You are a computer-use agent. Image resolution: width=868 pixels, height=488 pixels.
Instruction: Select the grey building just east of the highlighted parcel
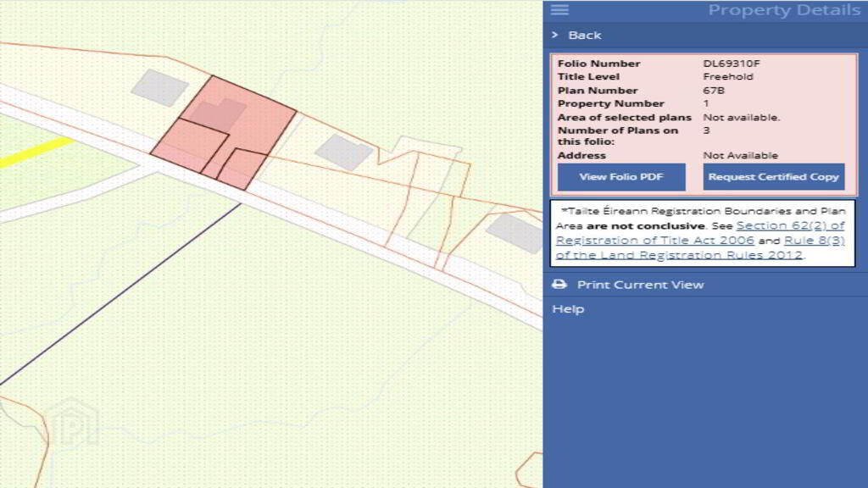click(343, 152)
